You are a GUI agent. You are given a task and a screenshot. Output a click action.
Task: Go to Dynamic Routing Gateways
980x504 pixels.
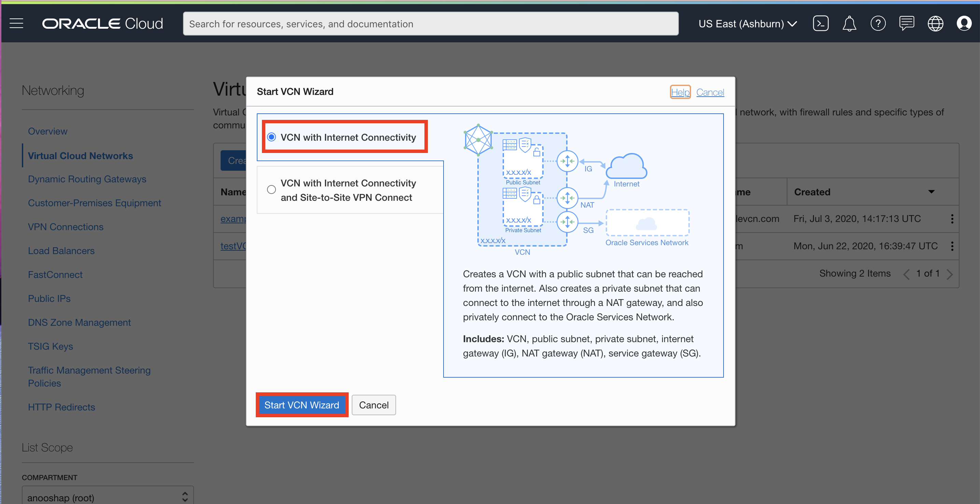[87, 179]
